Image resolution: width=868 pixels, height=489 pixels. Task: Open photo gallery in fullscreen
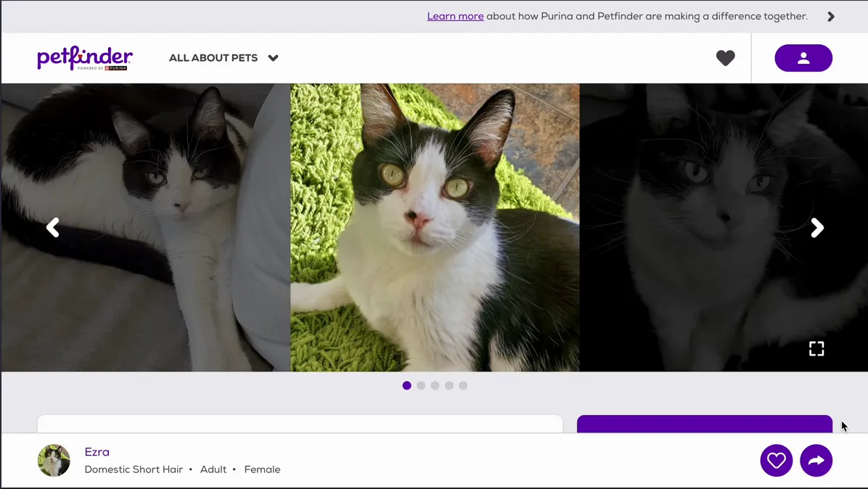(x=816, y=349)
